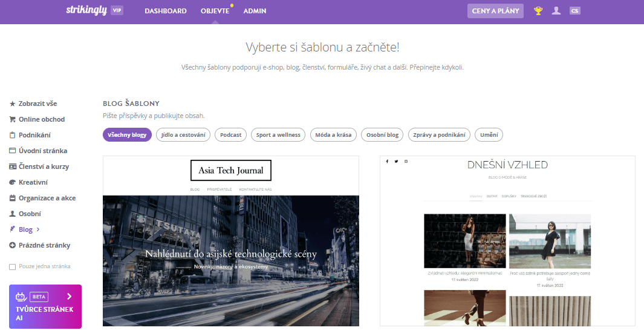Open the Úvodní stránka category

43,151
